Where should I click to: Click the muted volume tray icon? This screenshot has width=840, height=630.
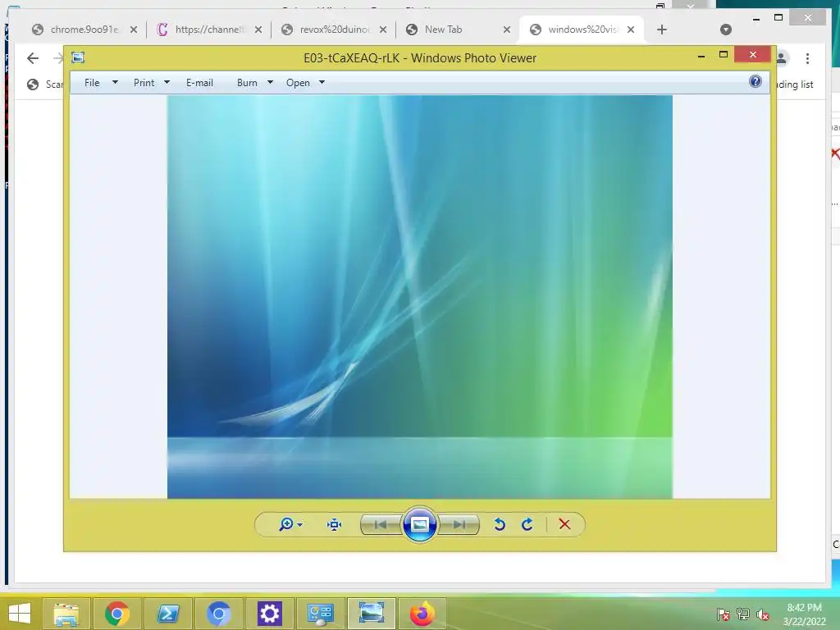[763, 614]
